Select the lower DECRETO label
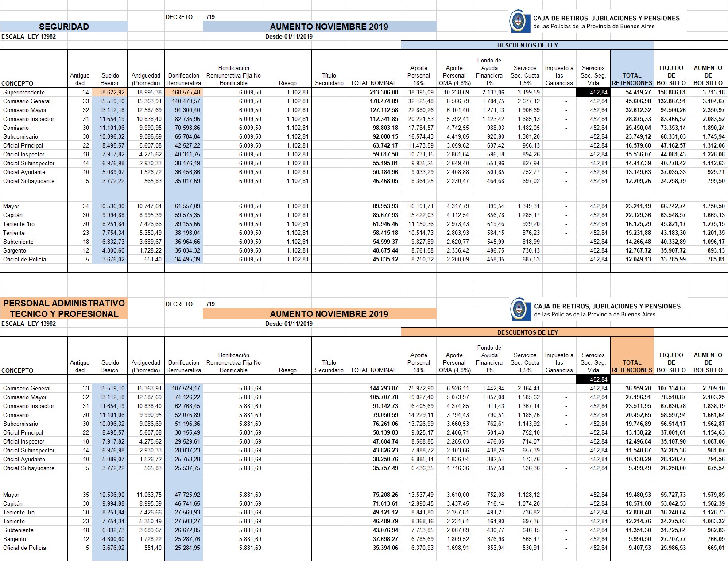 click(179, 304)
